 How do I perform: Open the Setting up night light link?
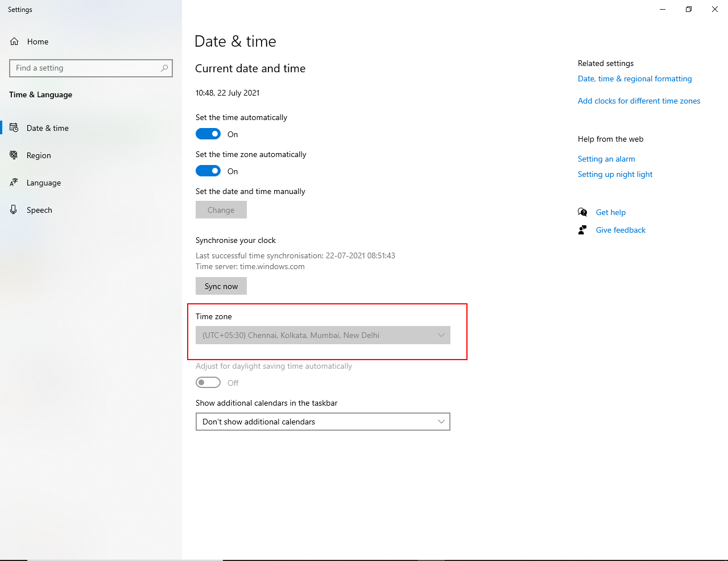point(615,175)
